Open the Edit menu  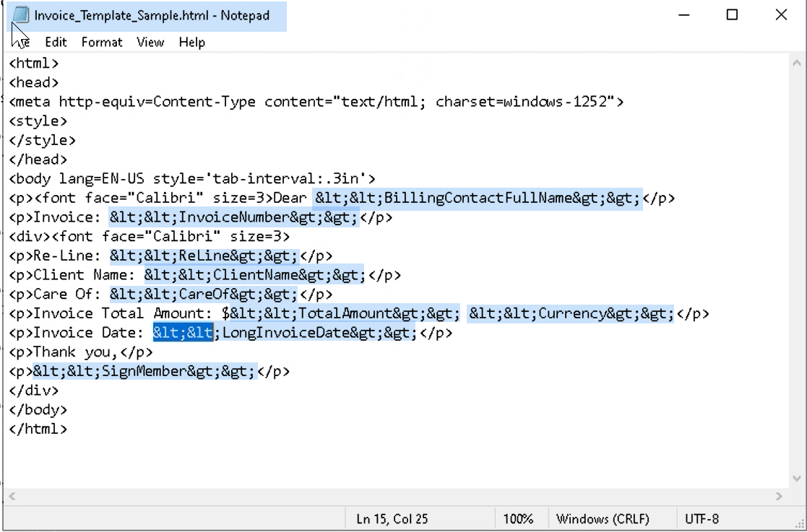(x=56, y=42)
